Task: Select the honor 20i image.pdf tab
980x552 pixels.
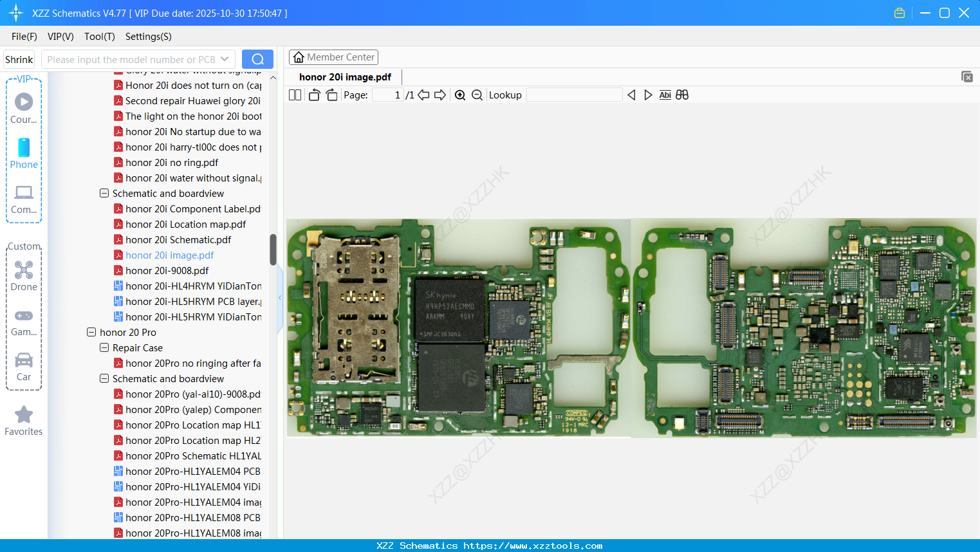Action: [x=345, y=77]
